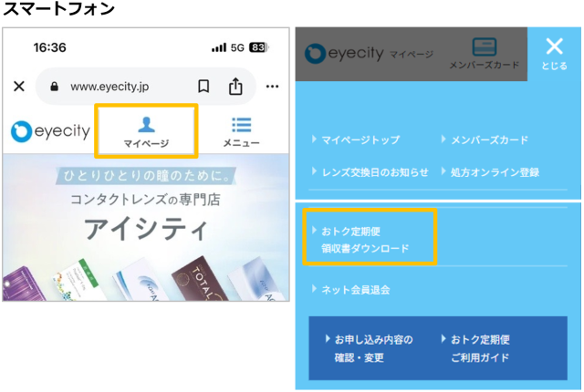Tap the 16:36 clock in status bar
This screenshot has height=392, width=584.
(x=49, y=47)
